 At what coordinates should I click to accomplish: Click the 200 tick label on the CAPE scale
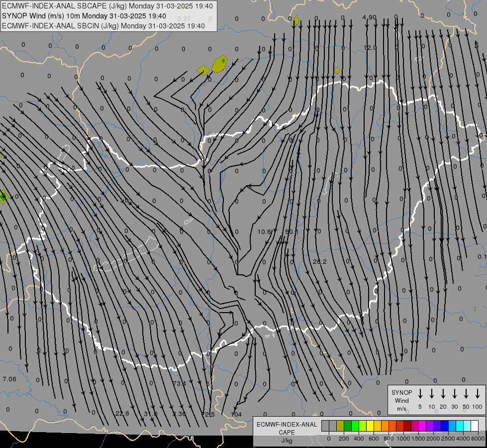point(344,439)
